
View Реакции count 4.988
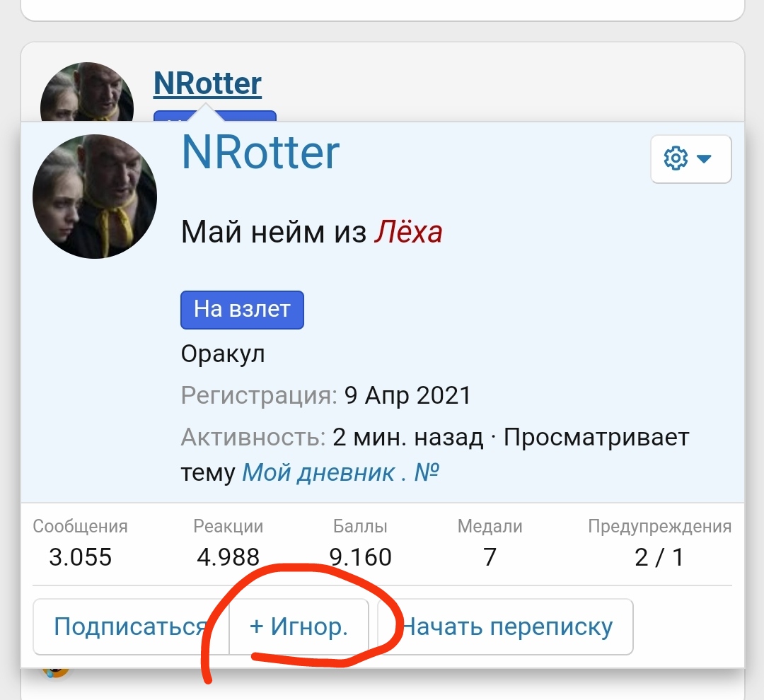(x=228, y=556)
